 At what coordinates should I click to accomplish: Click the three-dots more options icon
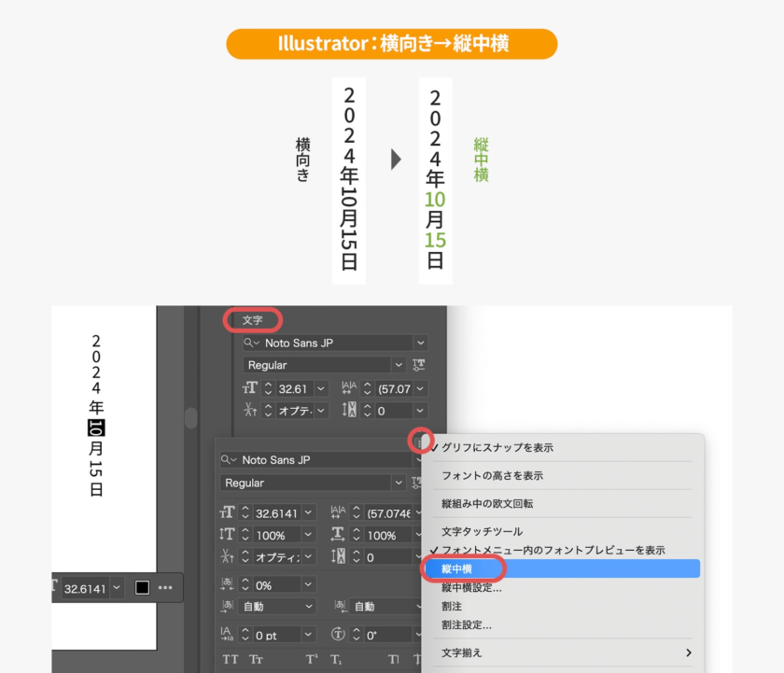[x=165, y=587]
